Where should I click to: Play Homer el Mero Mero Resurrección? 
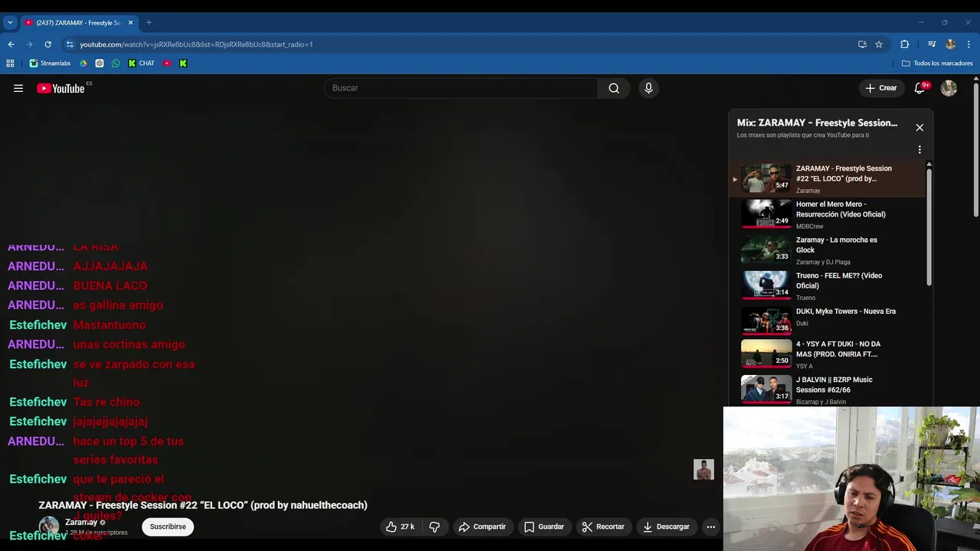(x=828, y=215)
